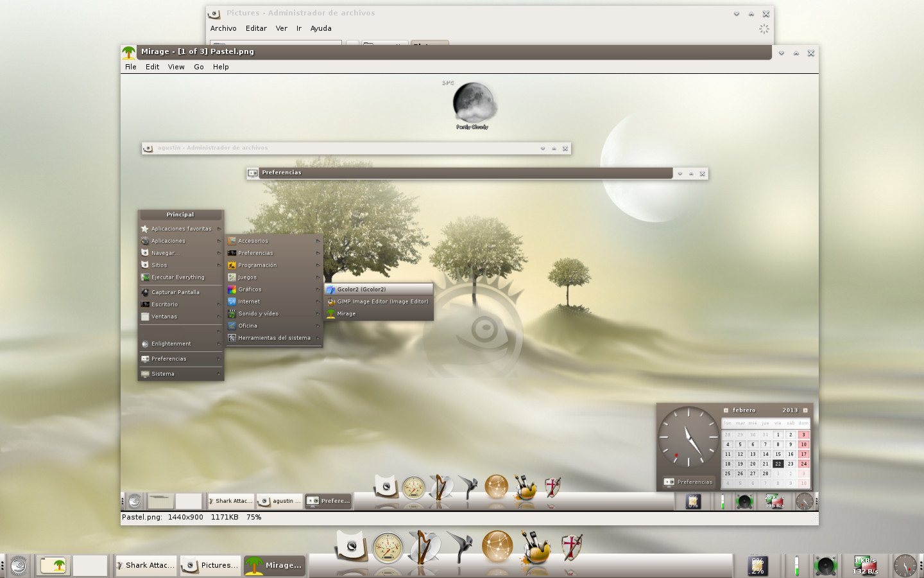Launch file manager from the large bottom dock

coord(351,547)
